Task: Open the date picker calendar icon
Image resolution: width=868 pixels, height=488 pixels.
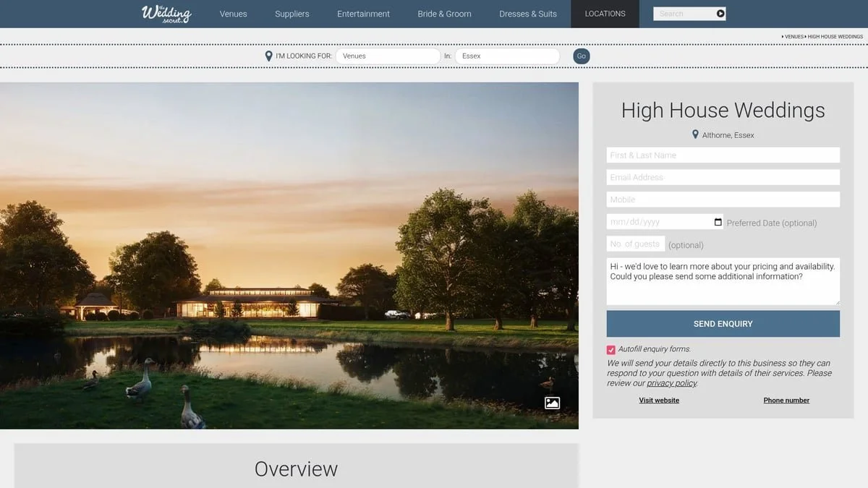Action: coord(718,223)
